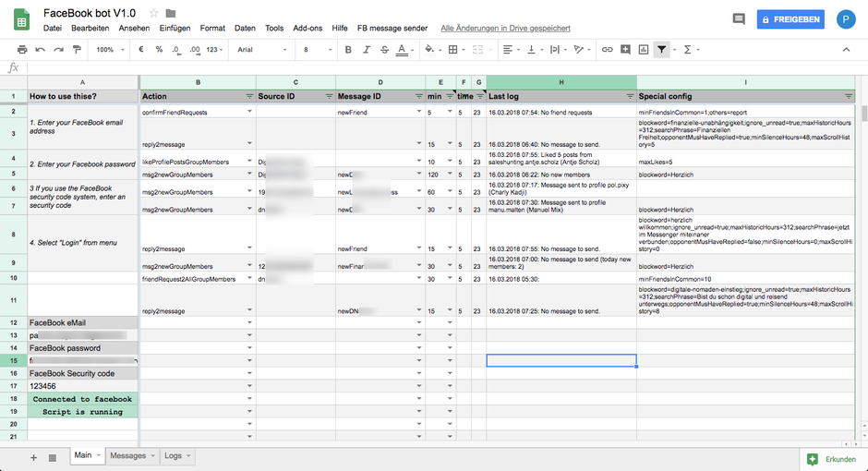Click the all sheets list icon
The width and height of the screenshot is (868, 471).
click(53, 457)
